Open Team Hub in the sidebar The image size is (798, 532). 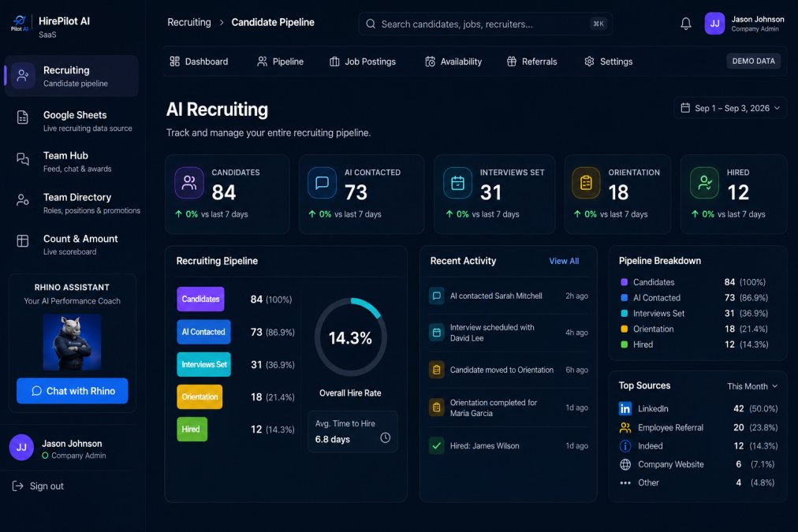coord(71,162)
